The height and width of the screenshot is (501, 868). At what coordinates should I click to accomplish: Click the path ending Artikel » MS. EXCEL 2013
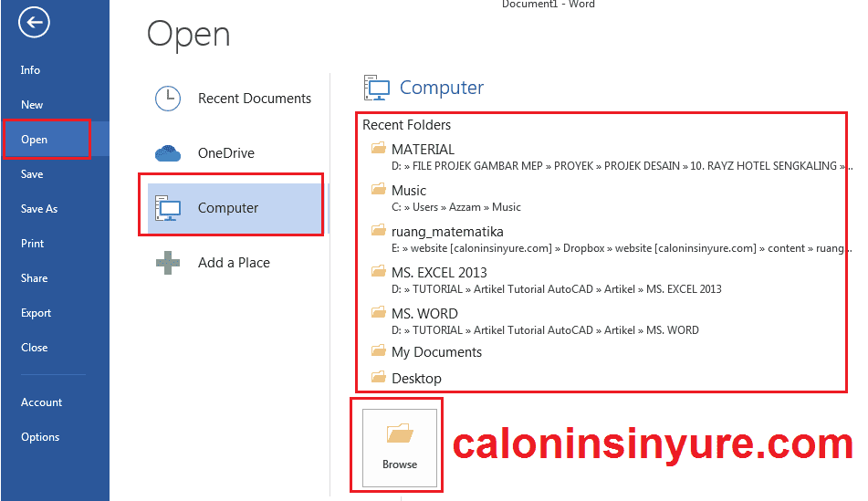[x=557, y=289]
